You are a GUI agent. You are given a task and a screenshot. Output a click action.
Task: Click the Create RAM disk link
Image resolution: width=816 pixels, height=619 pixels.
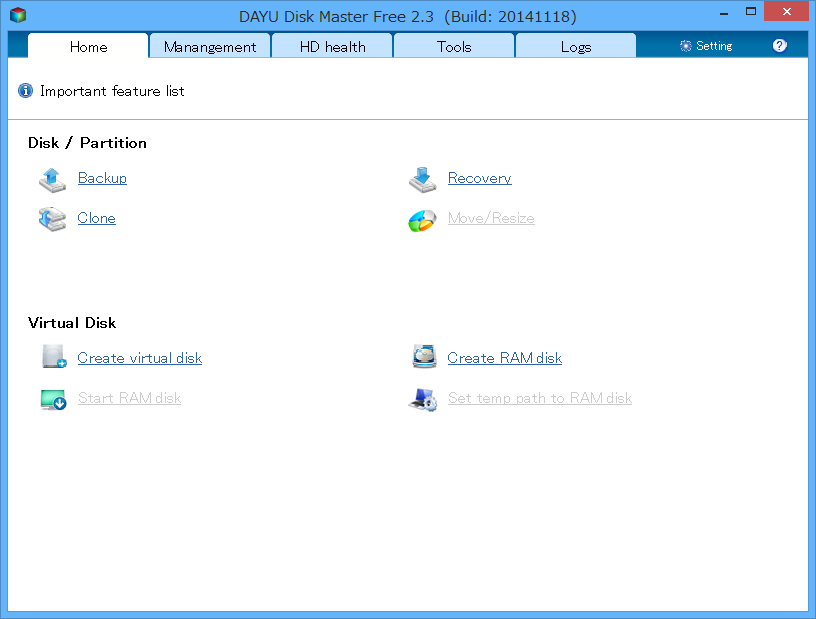[504, 357]
